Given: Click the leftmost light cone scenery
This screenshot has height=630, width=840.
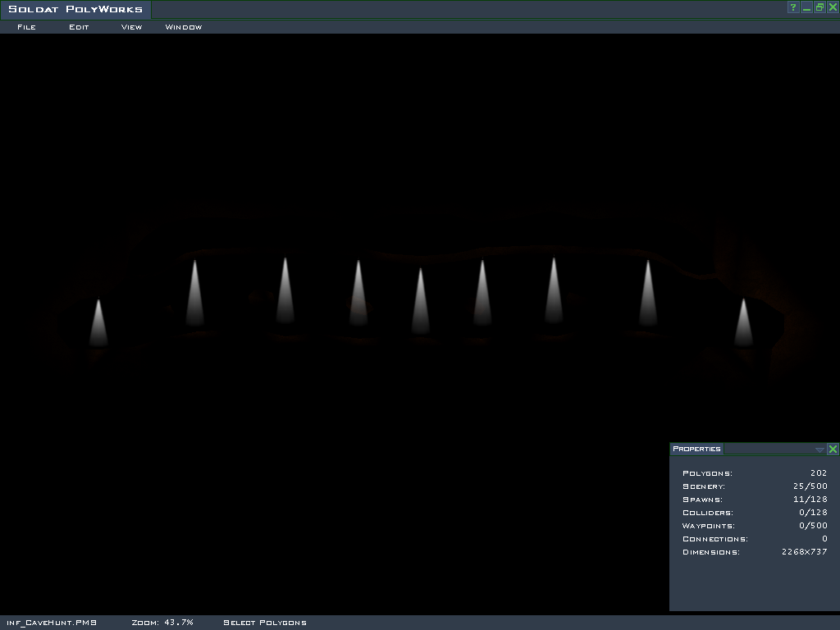Looking at the screenshot, I should [x=98, y=324].
